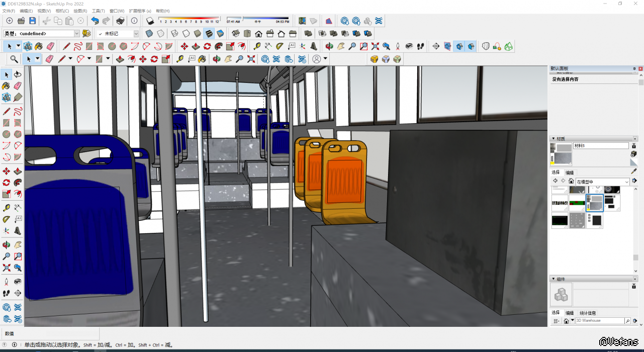Select the Walk footprints tool
644x352 pixels.
[x=420, y=46]
